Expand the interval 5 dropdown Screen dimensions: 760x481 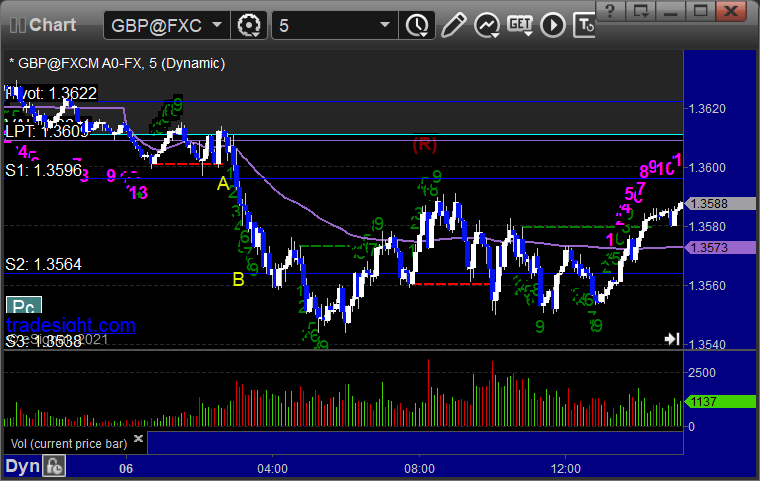[385, 25]
